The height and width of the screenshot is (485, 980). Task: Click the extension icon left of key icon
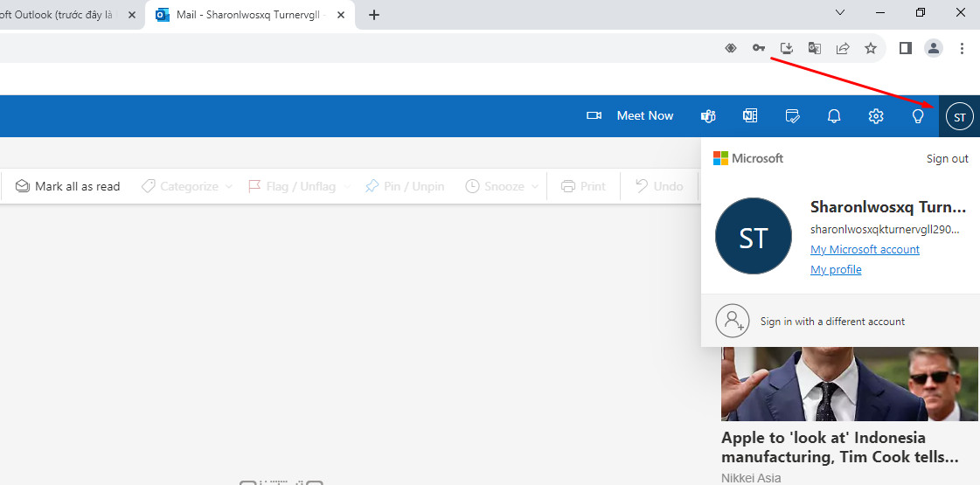(731, 48)
